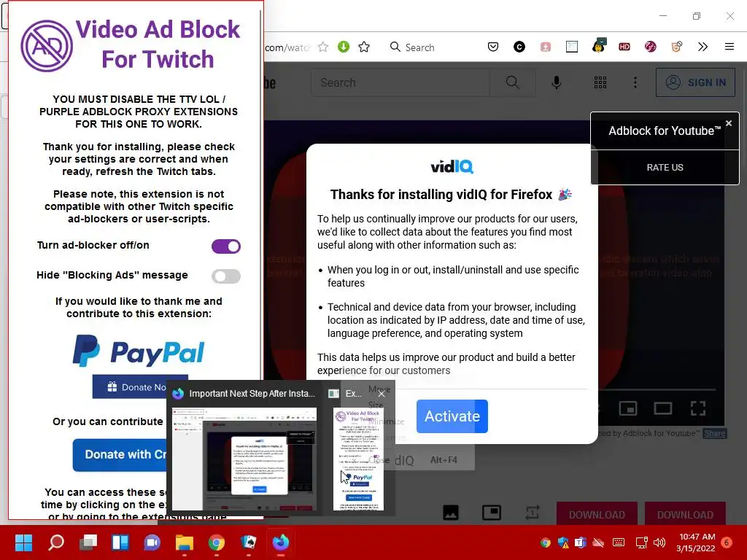Open File Explorer from the taskbar
The image size is (747, 560).
click(185, 542)
